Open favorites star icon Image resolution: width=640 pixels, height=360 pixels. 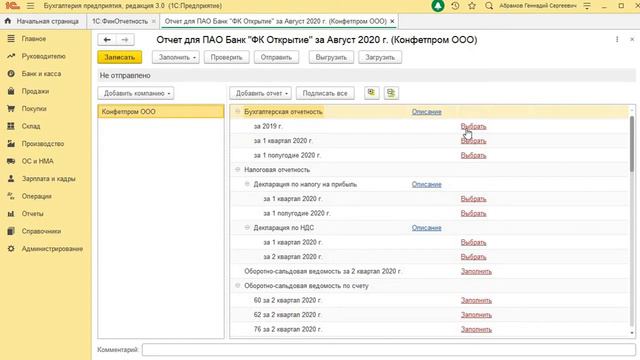click(472, 6)
